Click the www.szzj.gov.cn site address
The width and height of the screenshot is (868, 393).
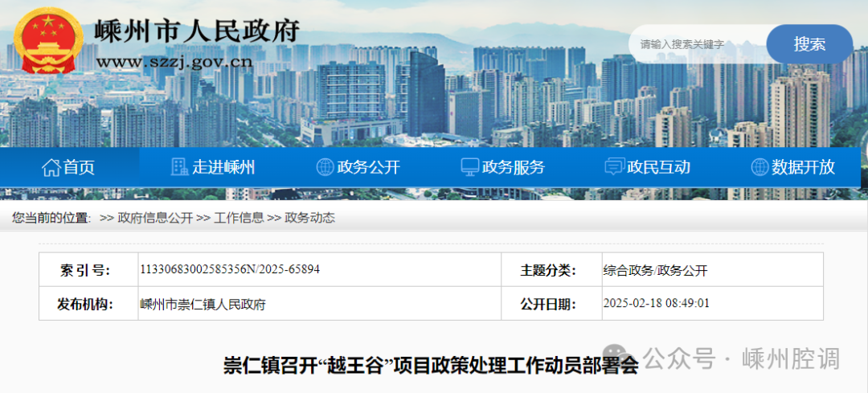(x=174, y=62)
